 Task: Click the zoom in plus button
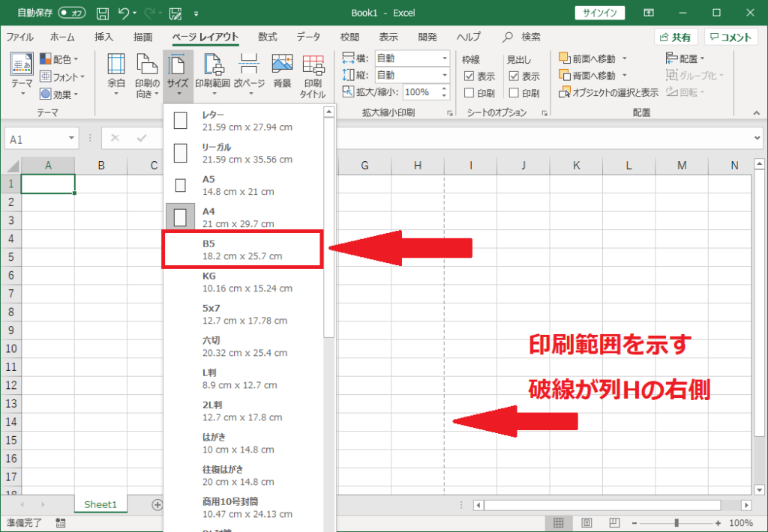tap(718, 523)
